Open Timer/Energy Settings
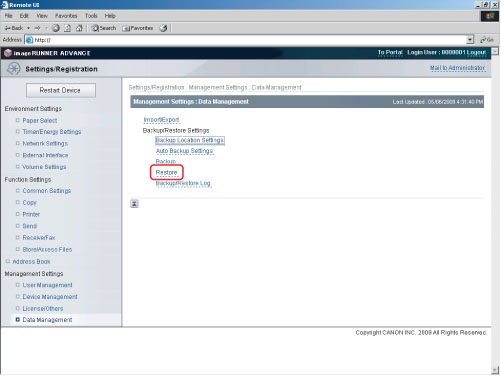501x376 pixels. [x=52, y=132]
